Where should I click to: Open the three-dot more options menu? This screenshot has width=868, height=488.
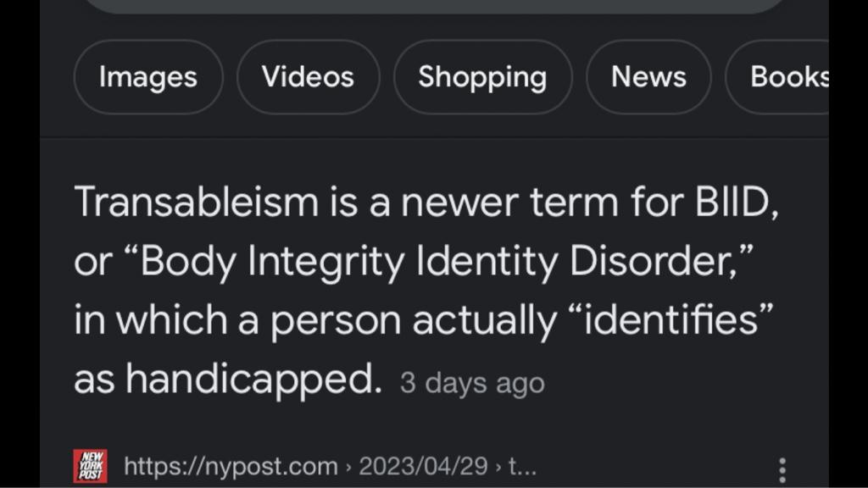click(782, 469)
